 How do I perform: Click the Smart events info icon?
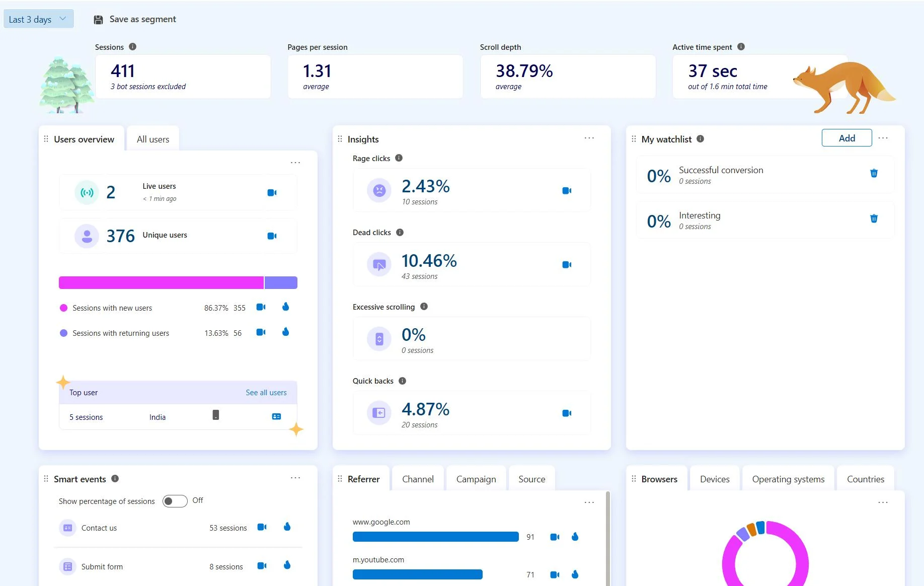(115, 479)
